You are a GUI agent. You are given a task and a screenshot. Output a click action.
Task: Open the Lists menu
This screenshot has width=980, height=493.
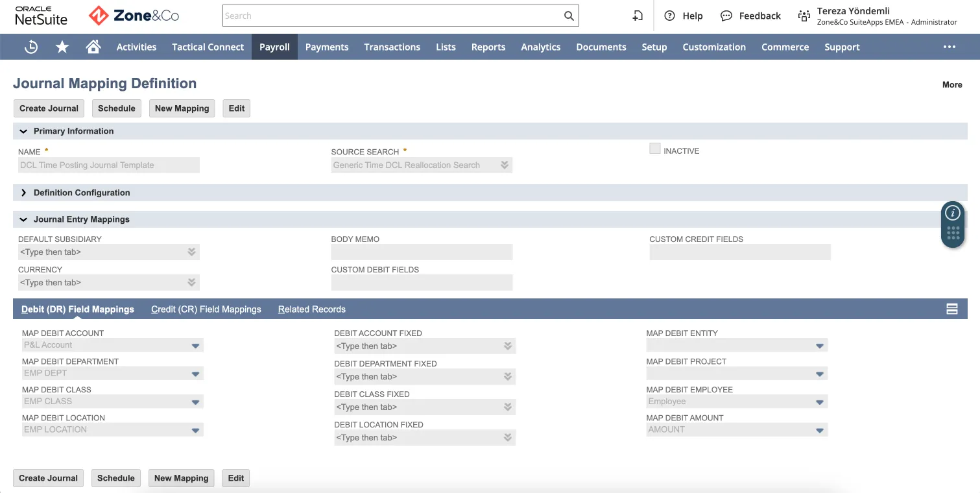tap(446, 47)
